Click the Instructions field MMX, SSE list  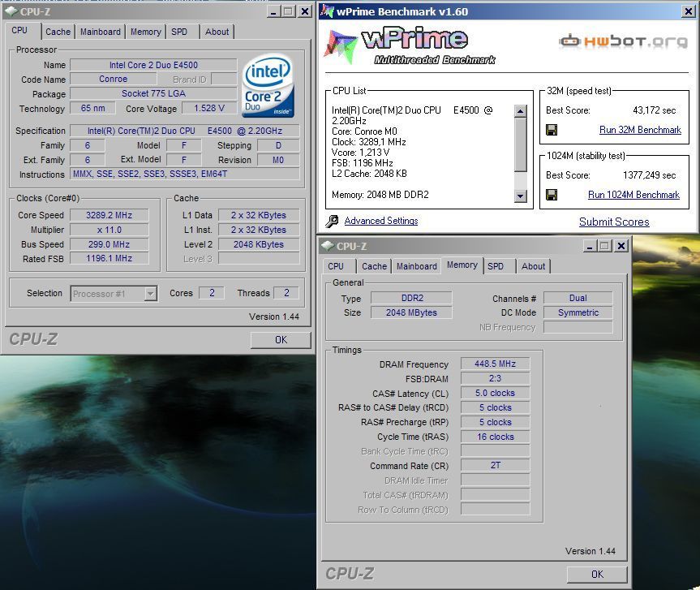[x=184, y=174]
